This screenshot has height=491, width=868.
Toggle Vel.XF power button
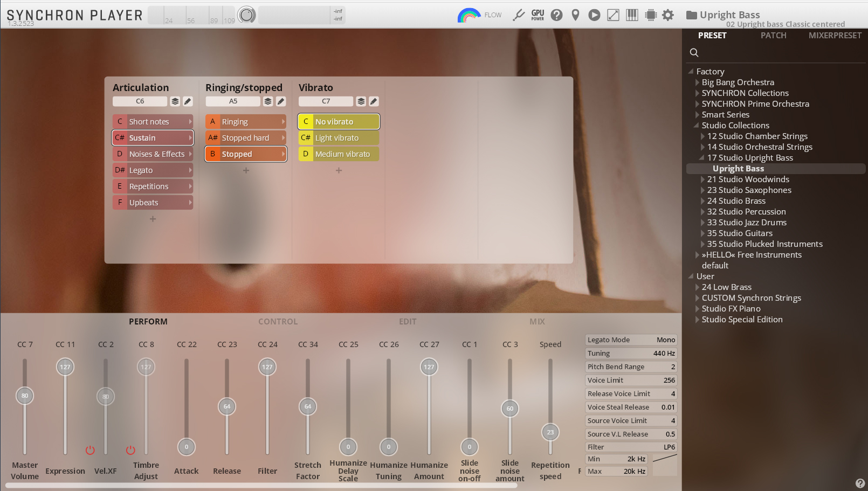coord(90,450)
